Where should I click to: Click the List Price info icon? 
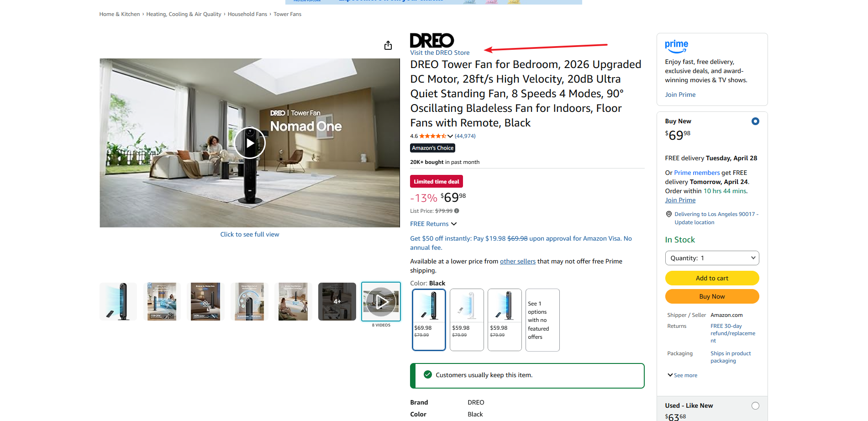[x=457, y=211]
